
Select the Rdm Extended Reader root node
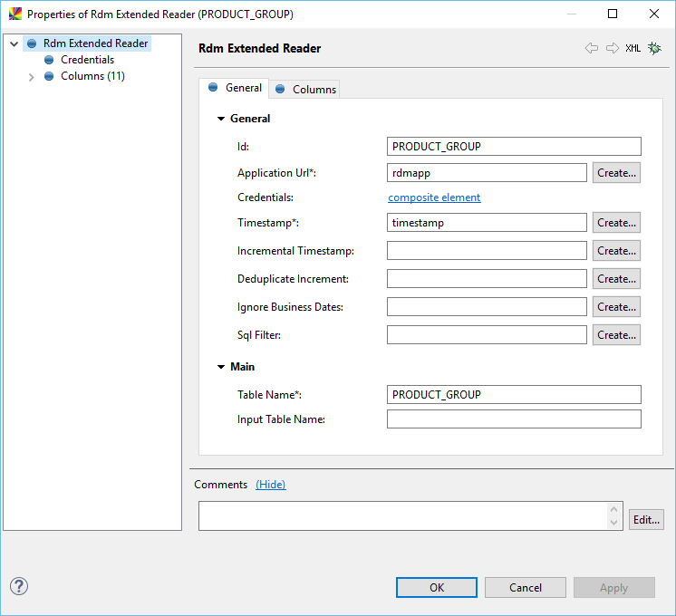(95, 43)
